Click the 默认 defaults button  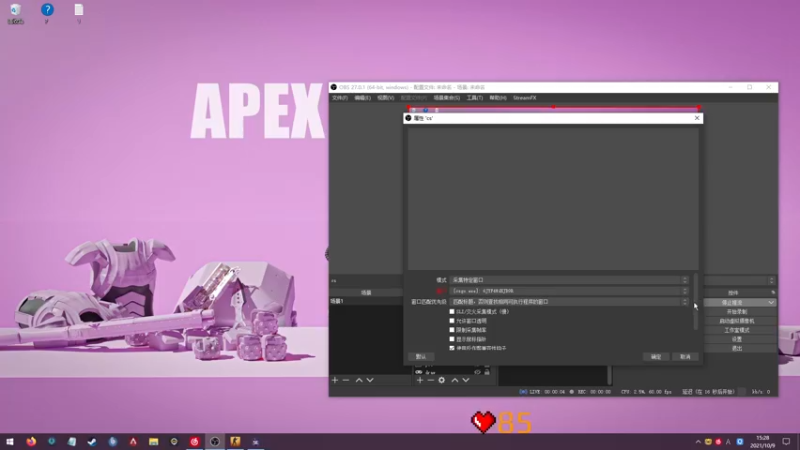pos(421,357)
